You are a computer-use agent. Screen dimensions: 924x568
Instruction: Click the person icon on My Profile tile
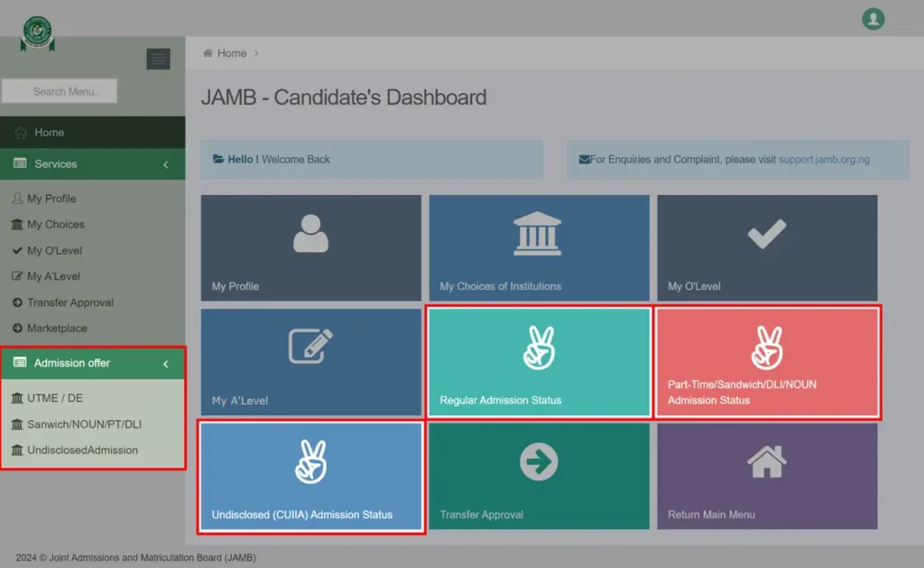pos(310,234)
